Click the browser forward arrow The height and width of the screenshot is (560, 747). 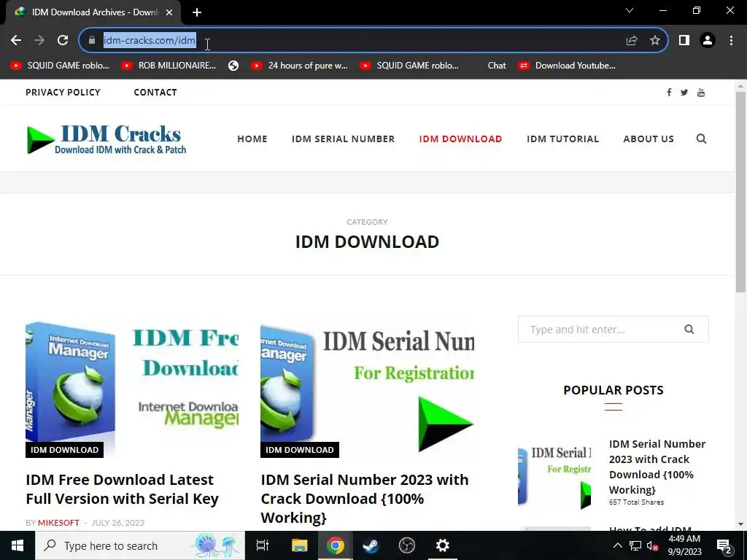tap(39, 41)
